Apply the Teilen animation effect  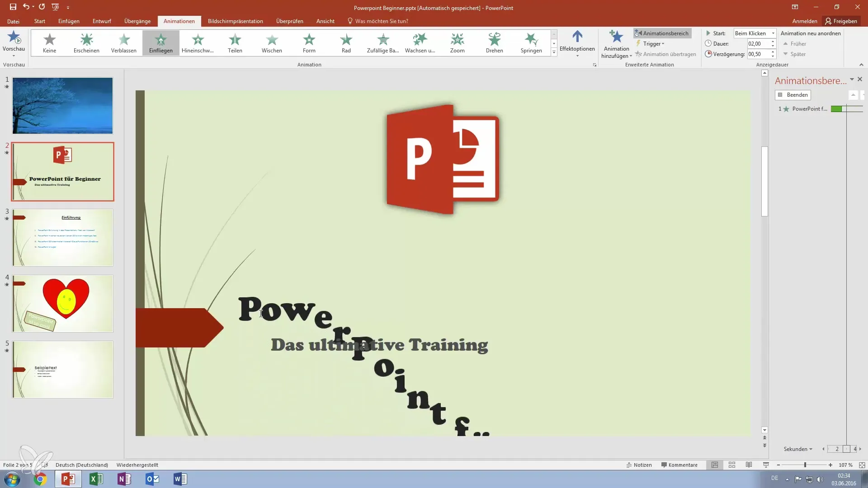(235, 43)
